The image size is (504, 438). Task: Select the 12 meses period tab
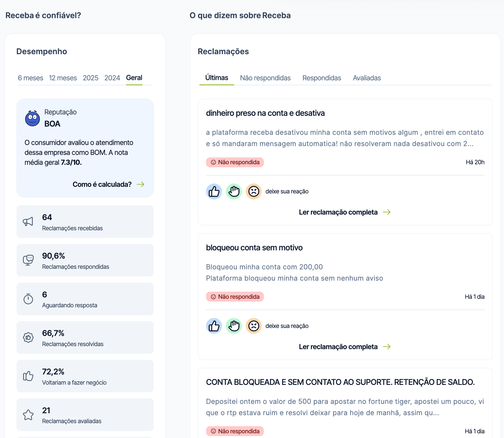(x=63, y=78)
